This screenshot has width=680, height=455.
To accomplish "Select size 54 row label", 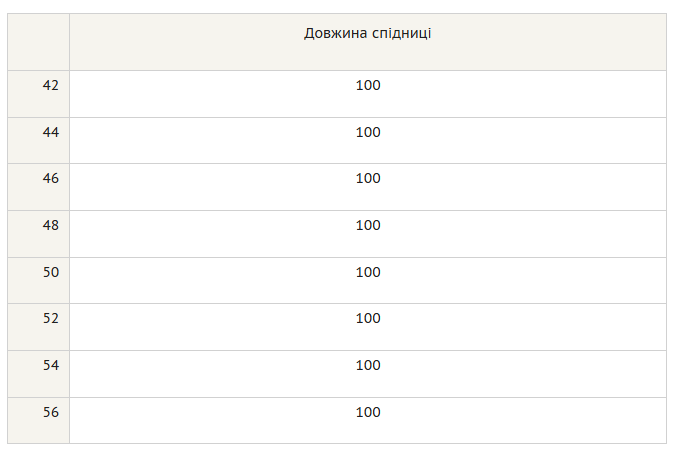I will (50, 365).
